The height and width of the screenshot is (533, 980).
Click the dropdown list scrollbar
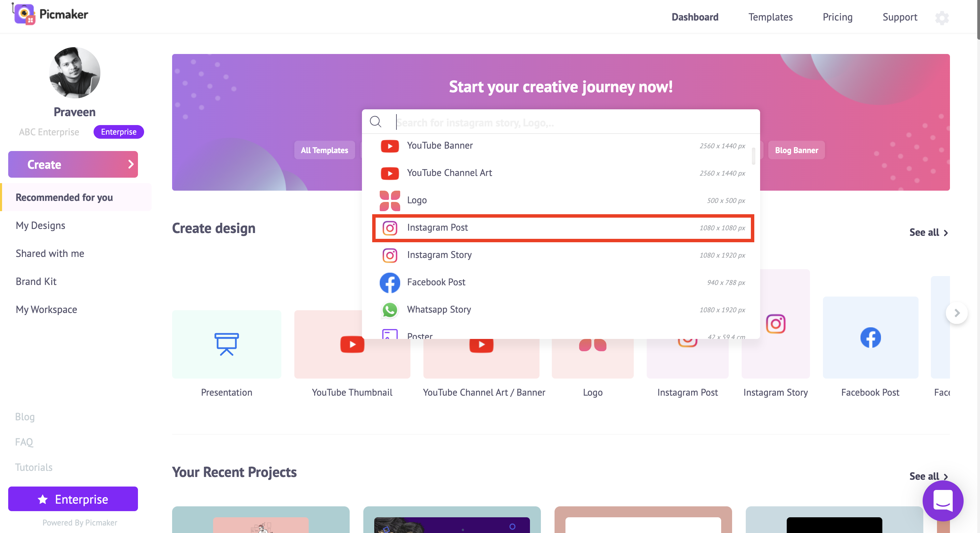(x=753, y=155)
